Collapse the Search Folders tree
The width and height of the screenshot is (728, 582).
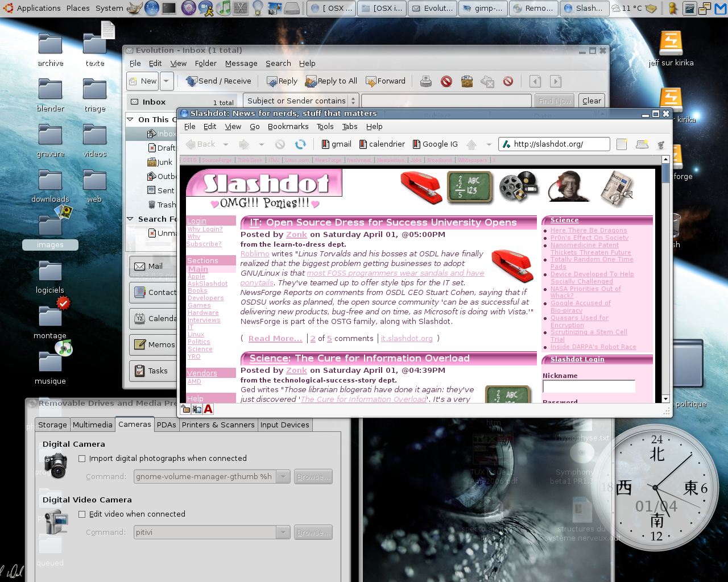click(x=130, y=219)
